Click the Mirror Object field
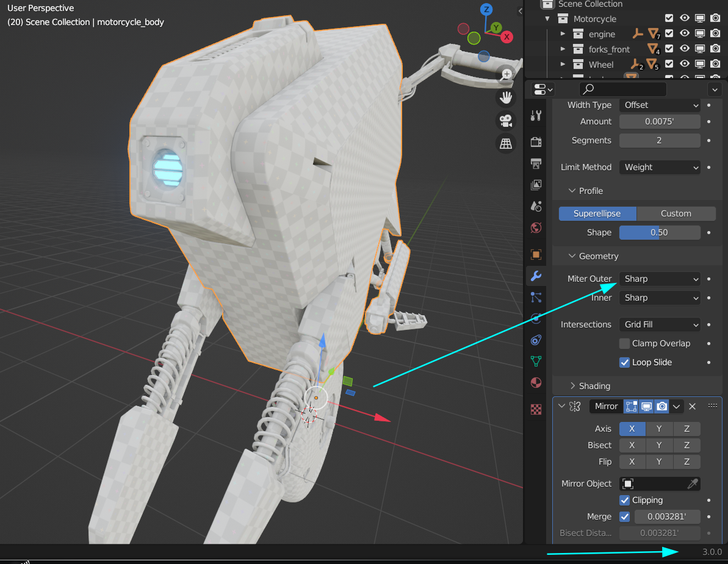The height and width of the screenshot is (564, 728). [660, 484]
